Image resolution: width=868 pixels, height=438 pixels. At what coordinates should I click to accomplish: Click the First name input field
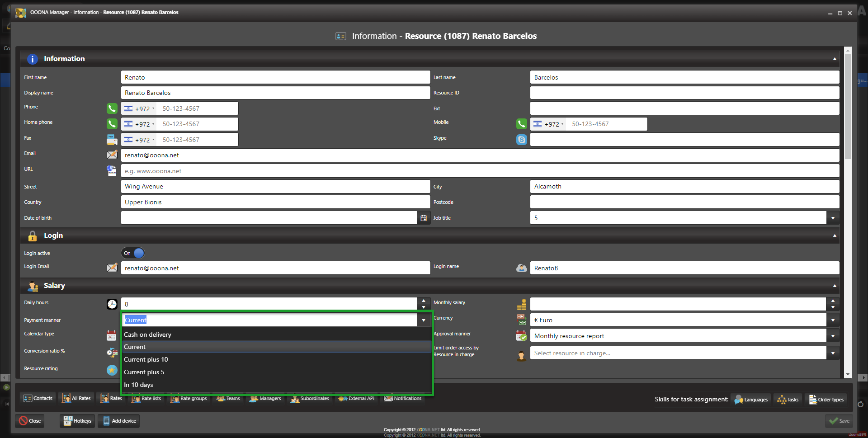275,77
